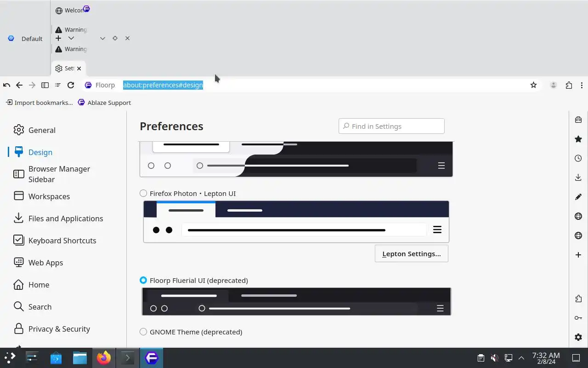Click Find in Settings search field
The width and height of the screenshot is (588, 368).
coord(391,126)
